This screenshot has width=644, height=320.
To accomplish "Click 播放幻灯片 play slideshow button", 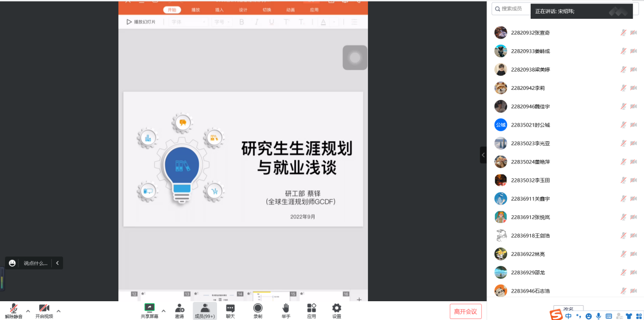I will pos(141,22).
